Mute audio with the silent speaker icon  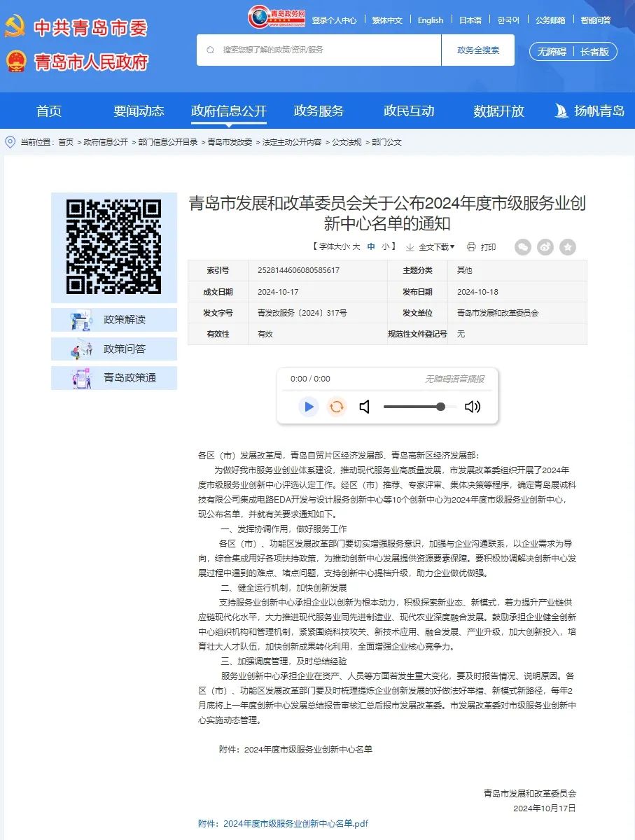click(x=364, y=407)
